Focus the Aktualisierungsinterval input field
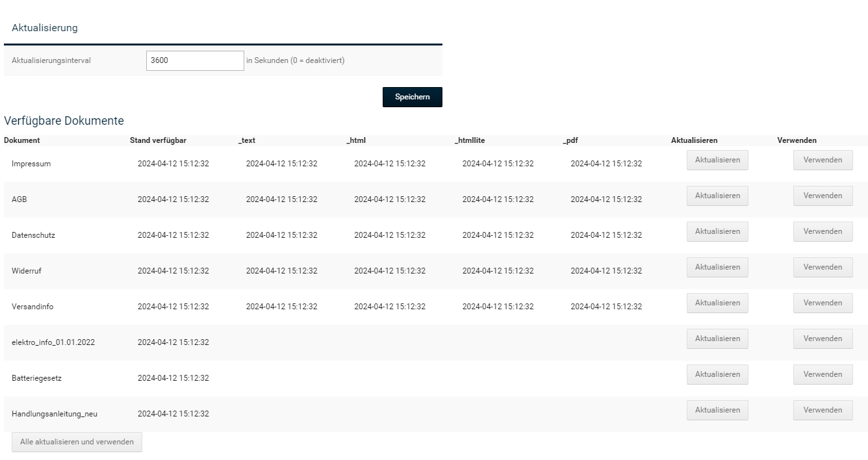 click(x=195, y=60)
